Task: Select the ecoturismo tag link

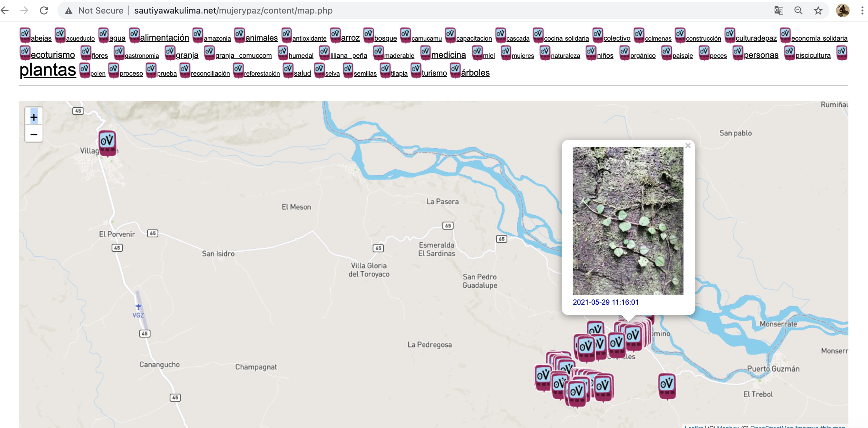Action: pos(53,55)
